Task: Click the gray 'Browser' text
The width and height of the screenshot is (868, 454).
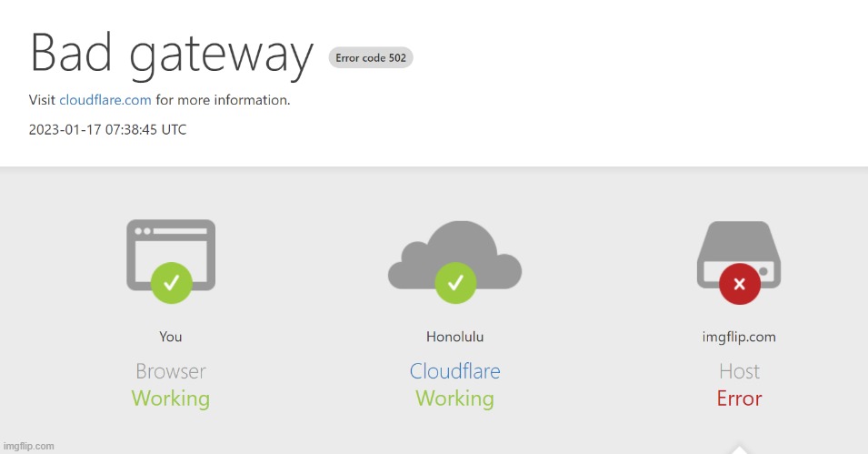Action: 171,371
